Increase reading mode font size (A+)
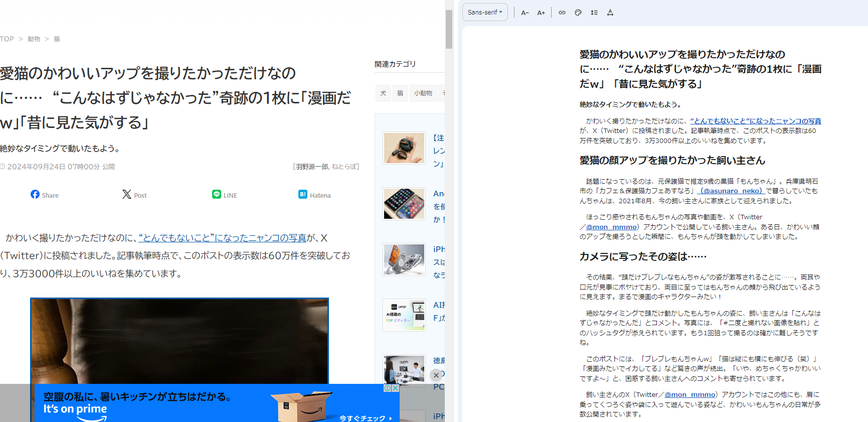 541,13
